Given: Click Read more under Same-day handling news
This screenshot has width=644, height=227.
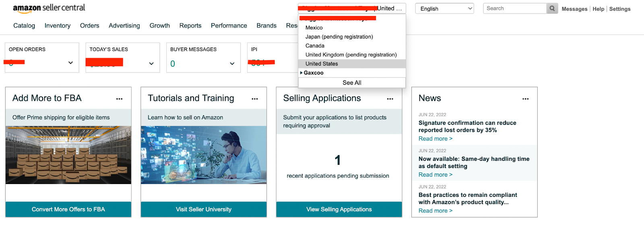Looking at the screenshot, I should [x=436, y=175].
